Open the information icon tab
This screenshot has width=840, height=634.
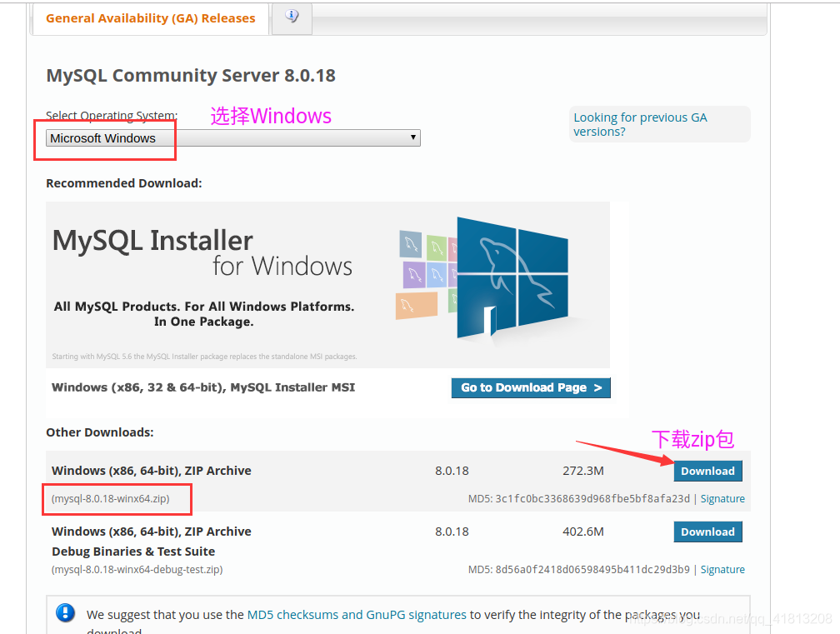coord(292,17)
